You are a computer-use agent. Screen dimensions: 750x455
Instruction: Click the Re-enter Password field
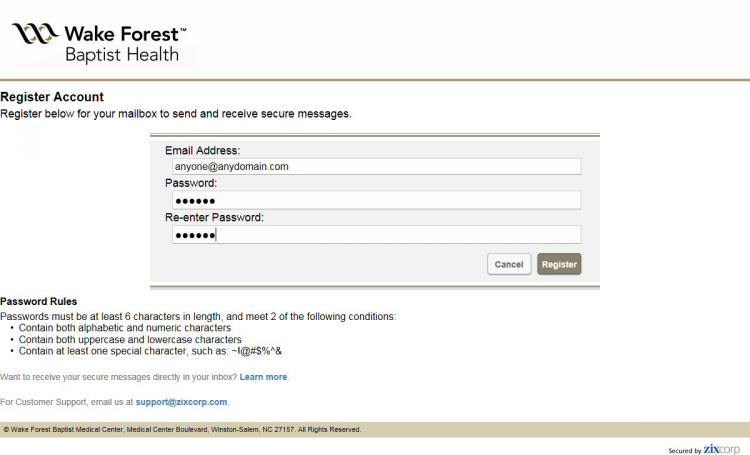(376, 234)
